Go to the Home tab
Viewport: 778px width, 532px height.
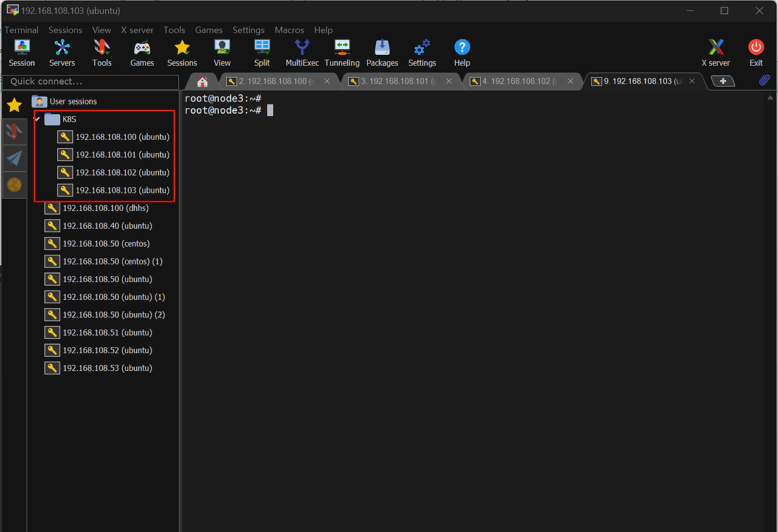point(202,81)
